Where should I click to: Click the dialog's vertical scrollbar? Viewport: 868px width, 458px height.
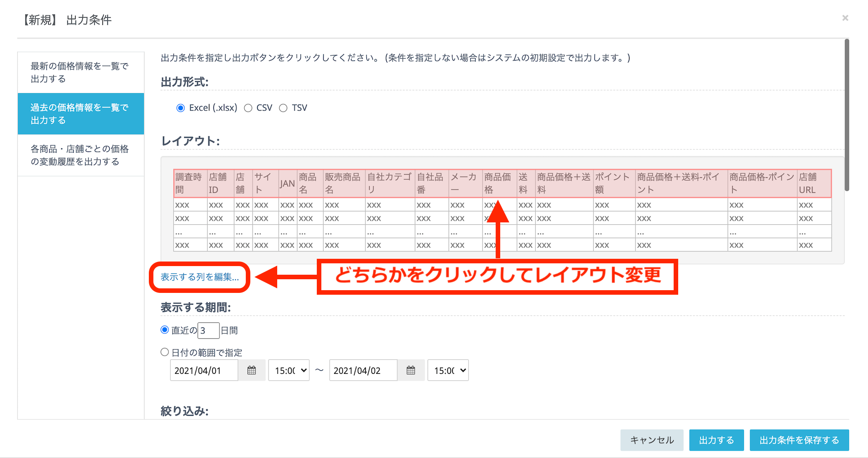847,115
